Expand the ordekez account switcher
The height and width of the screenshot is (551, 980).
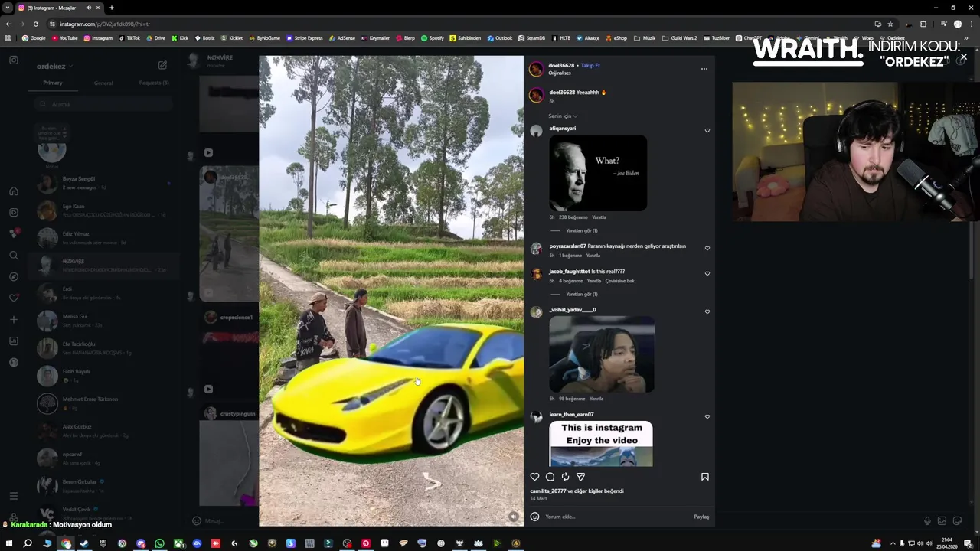(54, 66)
